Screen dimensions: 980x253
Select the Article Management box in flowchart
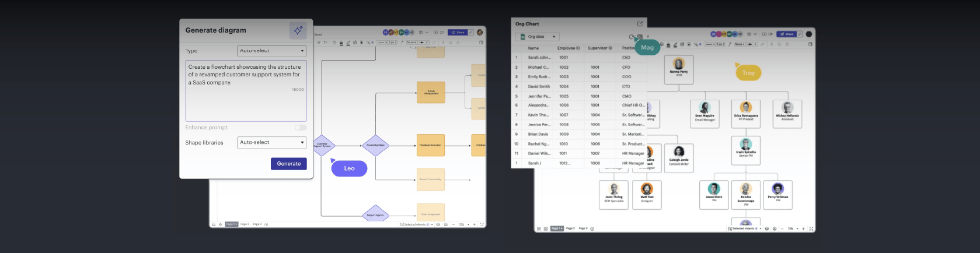tap(431, 92)
